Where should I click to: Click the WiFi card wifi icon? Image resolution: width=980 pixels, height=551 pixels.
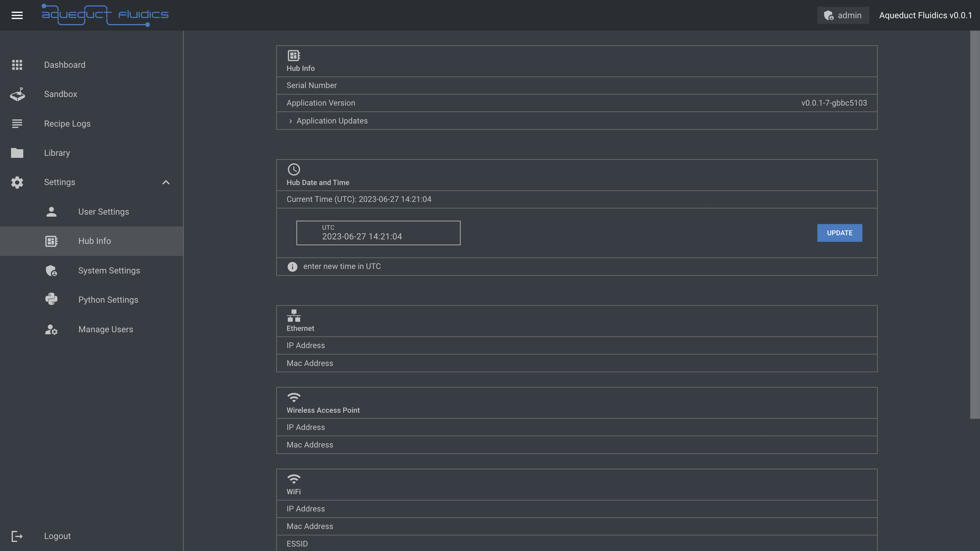pos(294,479)
